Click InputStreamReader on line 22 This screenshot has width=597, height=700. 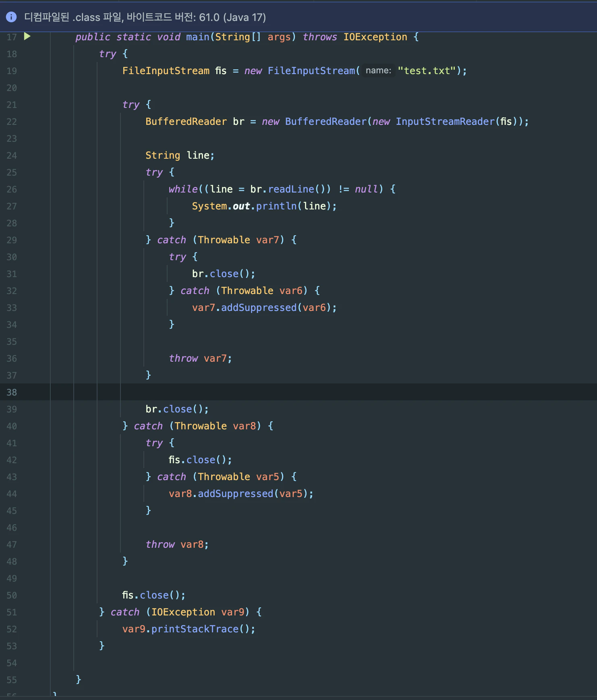[x=445, y=122]
